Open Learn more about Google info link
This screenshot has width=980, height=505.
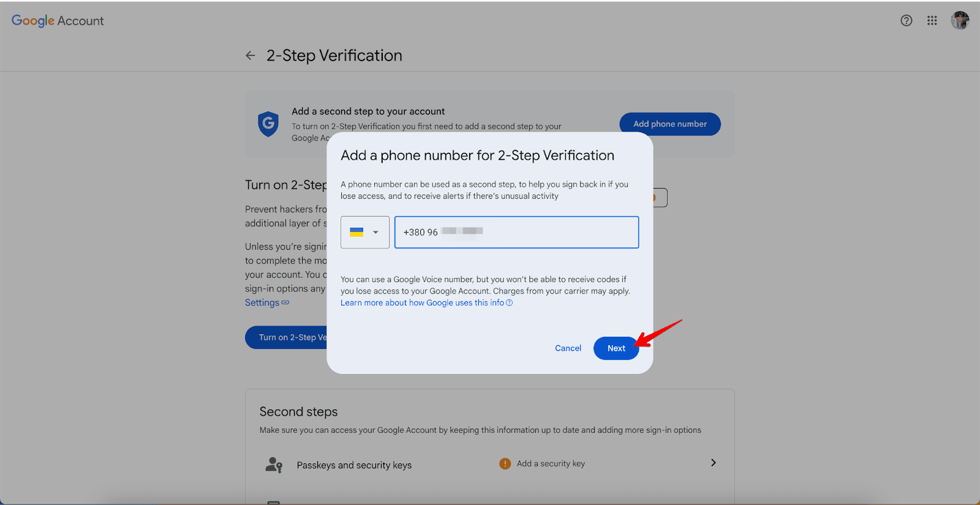coord(422,303)
